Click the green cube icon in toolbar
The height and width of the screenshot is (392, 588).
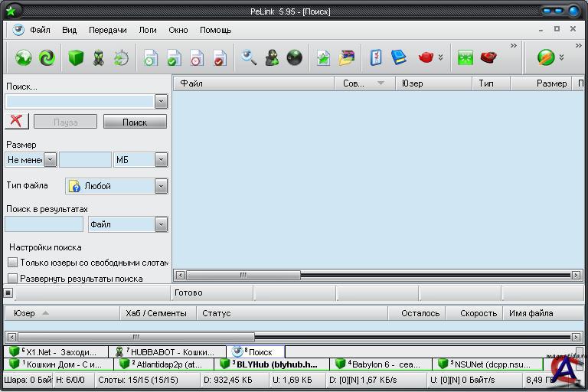(75, 57)
